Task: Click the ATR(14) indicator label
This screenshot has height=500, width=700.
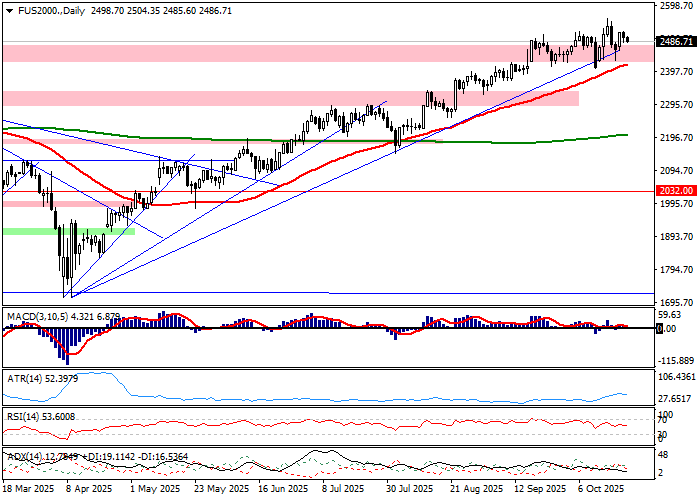Action: (x=22, y=379)
